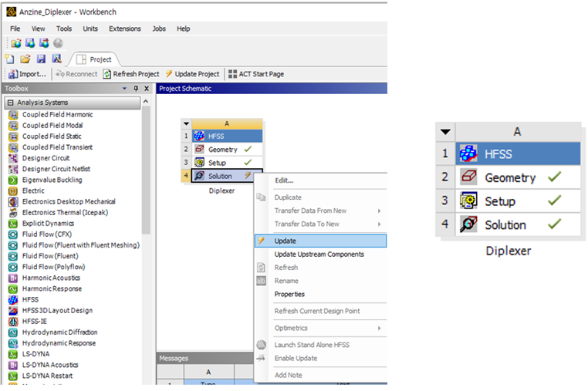Open the Jobs menu
The width and height of the screenshot is (588, 391).
159,29
